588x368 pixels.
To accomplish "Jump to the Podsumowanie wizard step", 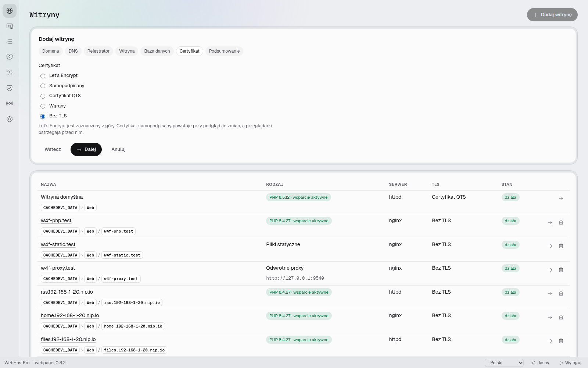I will tap(224, 51).
